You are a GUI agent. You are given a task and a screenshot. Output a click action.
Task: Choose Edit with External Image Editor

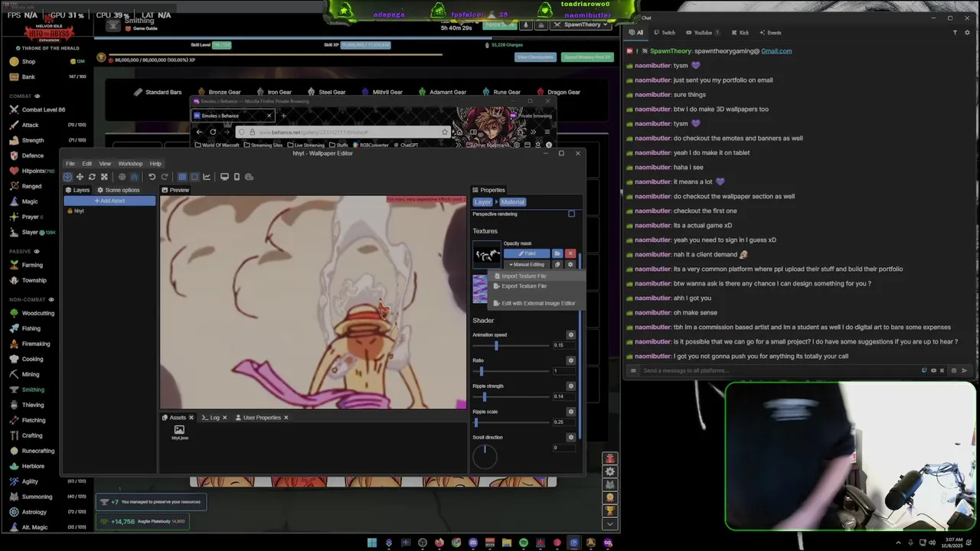coord(538,303)
